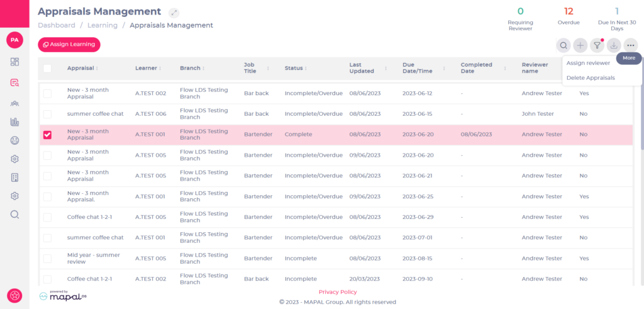Open the Privacy Policy link
This screenshot has width=644, height=309.
[x=338, y=292]
